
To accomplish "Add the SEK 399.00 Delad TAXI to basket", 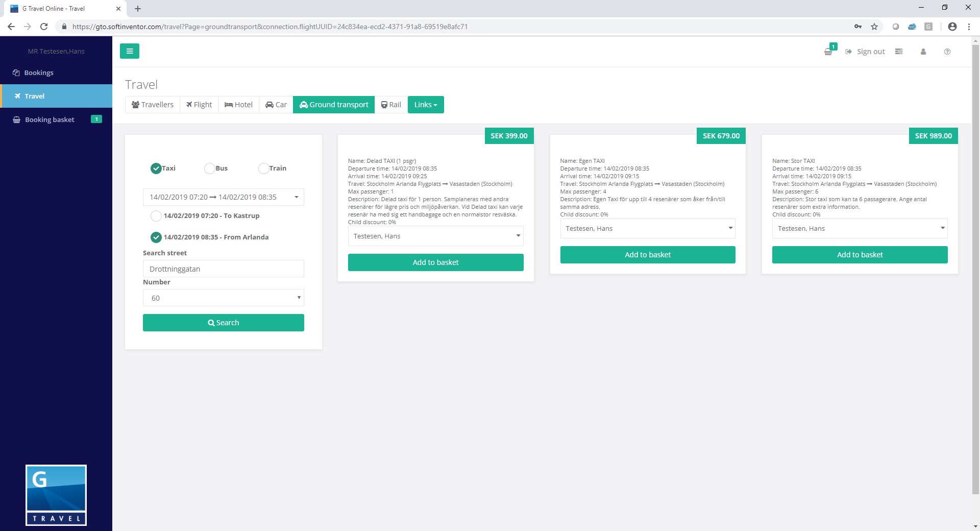I will click(x=435, y=262).
